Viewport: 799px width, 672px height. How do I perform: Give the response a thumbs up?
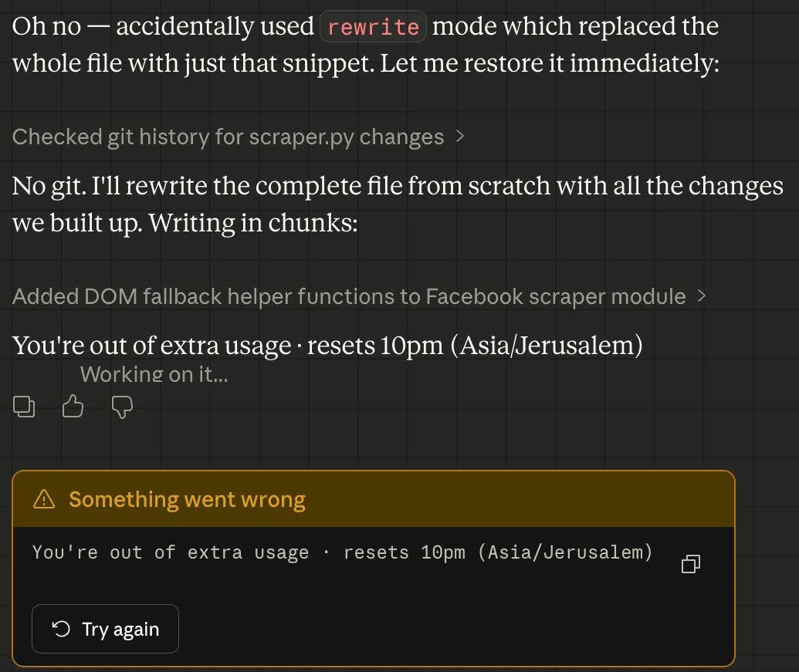(73, 407)
